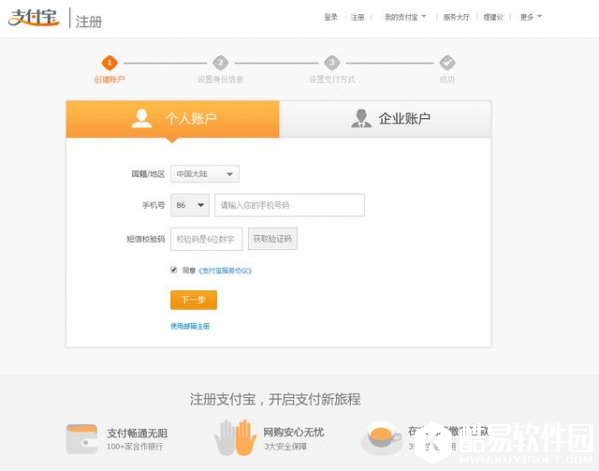The width and height of the screenshot is (599, 471).
Task: Click 登录 in the top navigation
Action: [x=331, y=17]
